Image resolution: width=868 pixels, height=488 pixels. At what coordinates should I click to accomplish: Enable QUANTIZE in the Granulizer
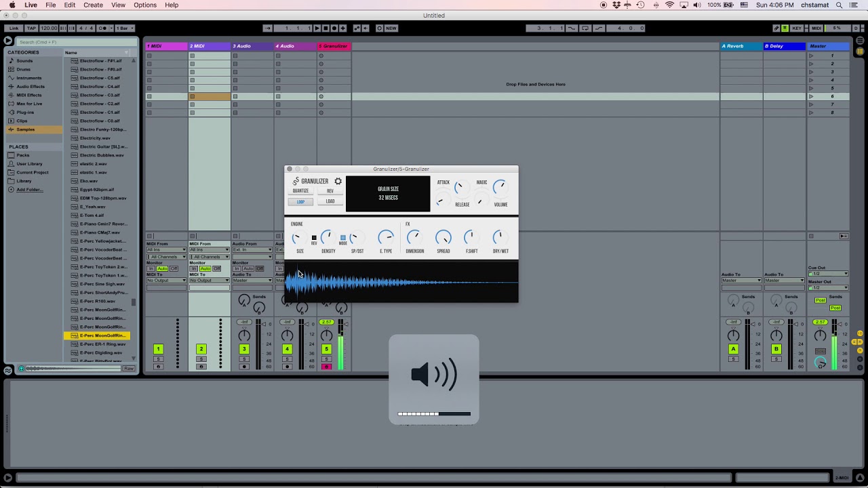pyautogui.click(x=300, y=191)
